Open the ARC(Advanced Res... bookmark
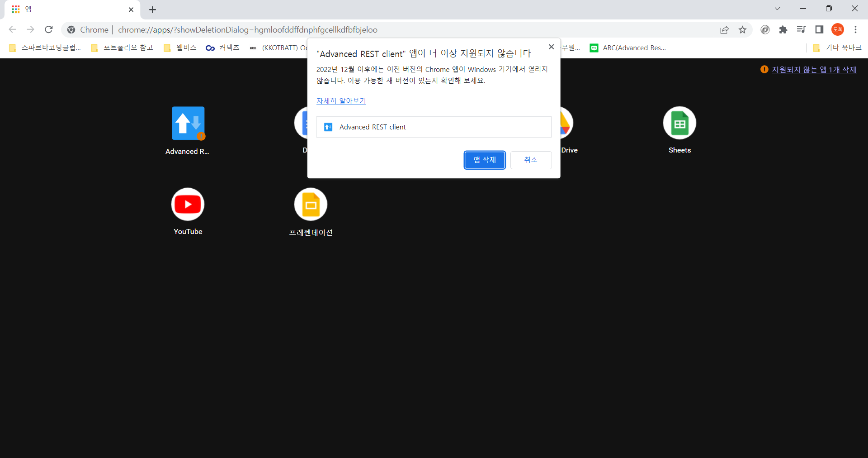Screen dimensions: 868x458 tap(628, 48)
